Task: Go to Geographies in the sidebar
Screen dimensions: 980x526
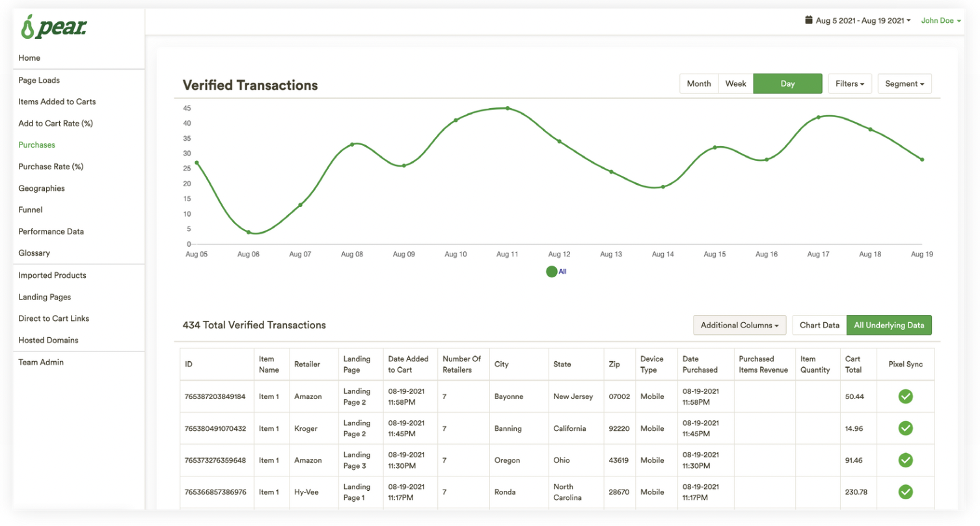Action: 42,188
